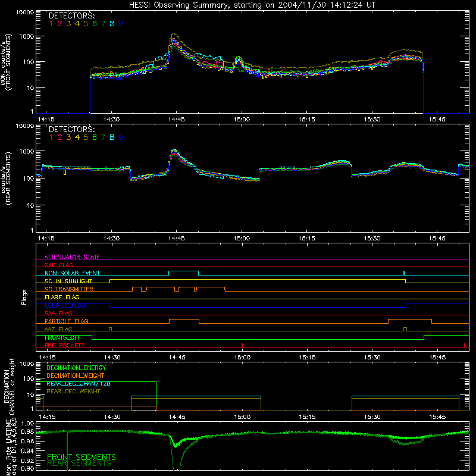Click magenta detector 2 in rear segments legend
This screenshot has height=476, width=476.
[x=60, y=137]
